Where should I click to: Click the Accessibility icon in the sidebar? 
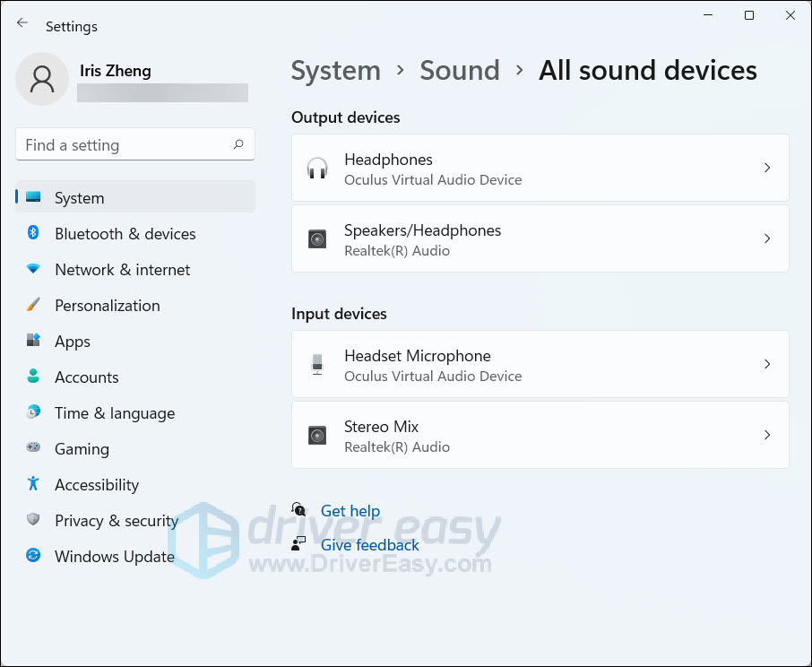tap(32, 485)
